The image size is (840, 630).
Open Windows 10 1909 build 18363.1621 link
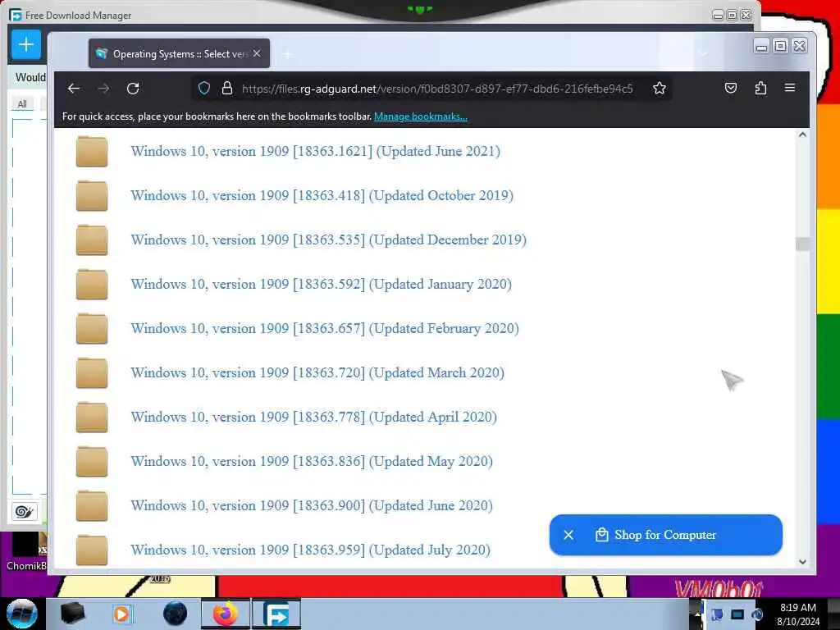[x=316, y=151]
